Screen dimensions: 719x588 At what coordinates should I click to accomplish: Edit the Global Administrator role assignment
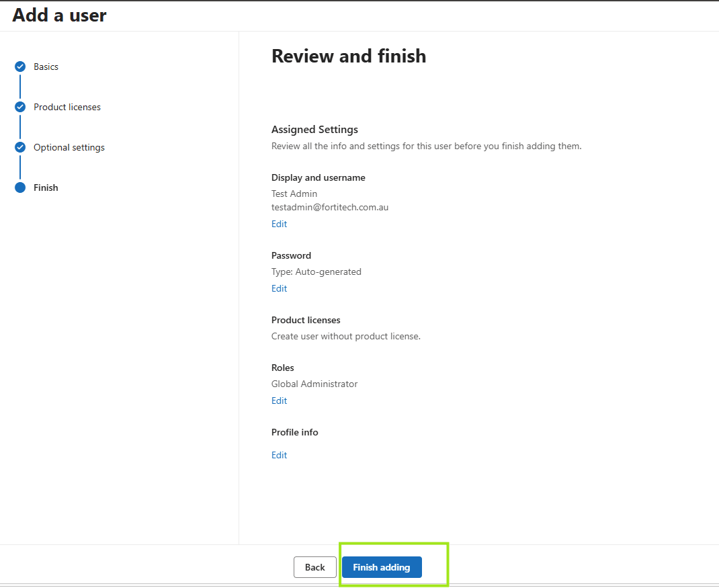coord(280,401)
